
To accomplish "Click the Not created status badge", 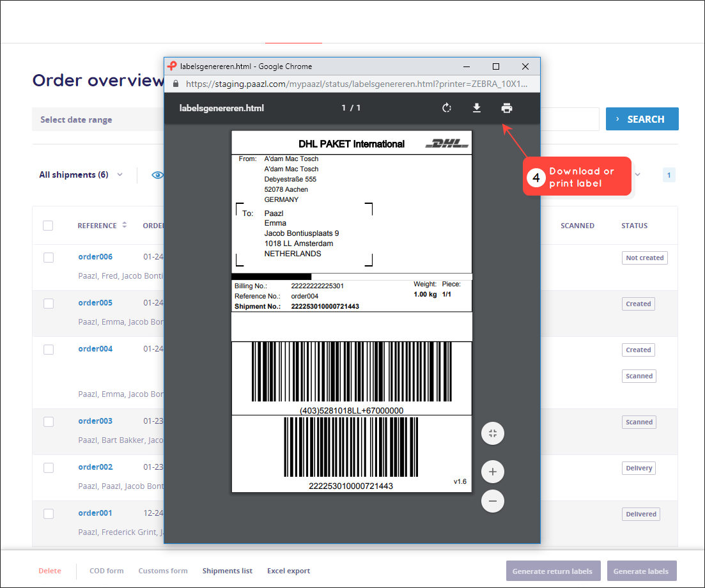I will (645, 258).
